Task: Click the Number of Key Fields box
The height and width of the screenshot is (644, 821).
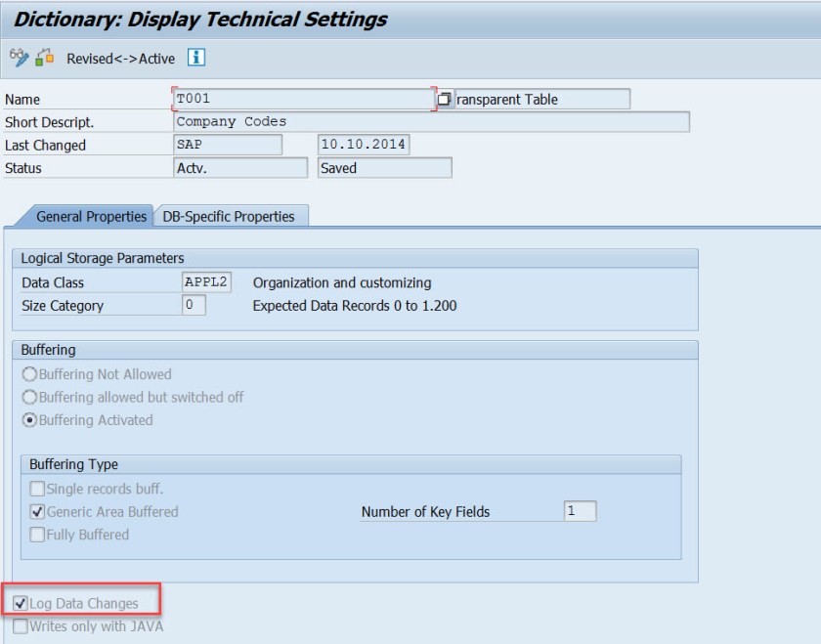Action: (580, 511)
